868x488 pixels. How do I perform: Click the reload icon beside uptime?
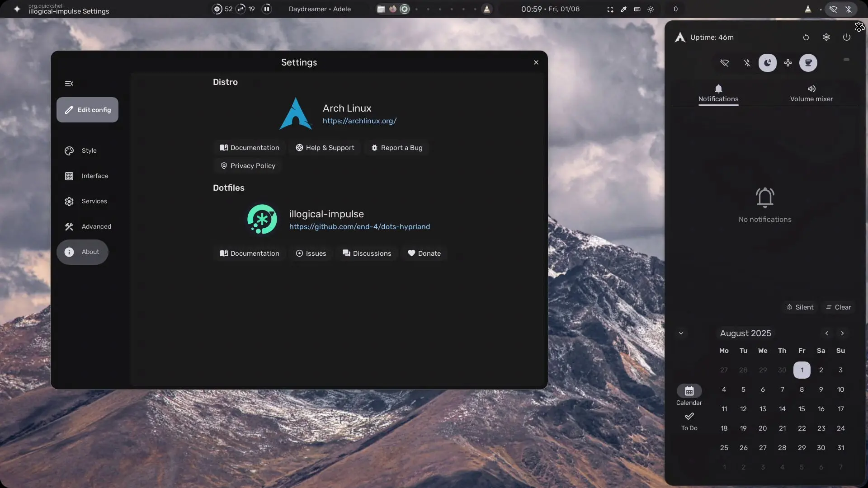coord(806,38)
